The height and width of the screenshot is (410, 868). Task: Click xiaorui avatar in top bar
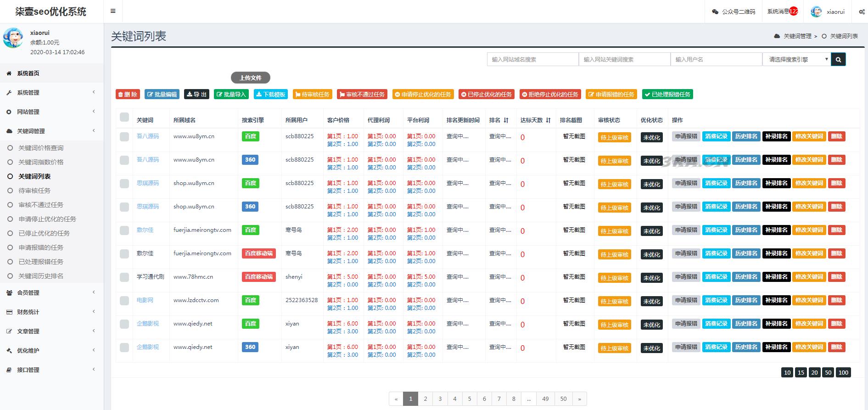pyautogui.click(x=816, y=12)
